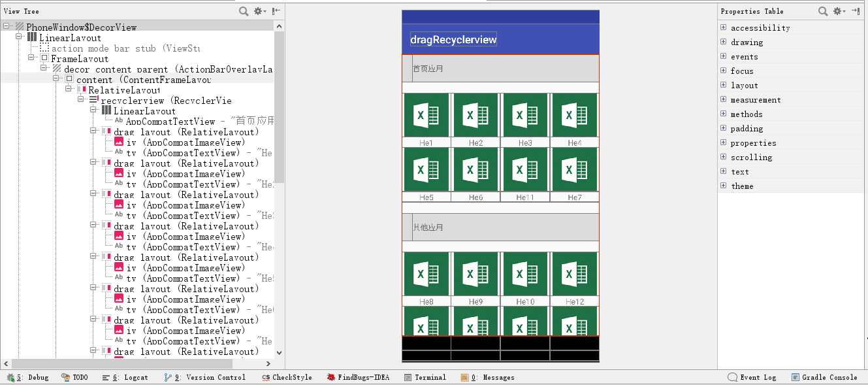Click the properties property group label
The width and height of the screenshot is (868, 385).
point(754,142)
